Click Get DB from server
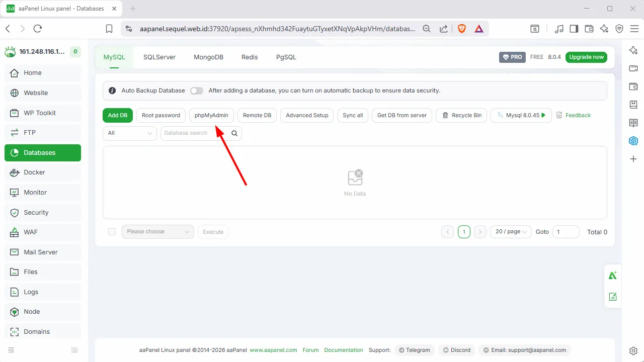 (x=402, y=115)
